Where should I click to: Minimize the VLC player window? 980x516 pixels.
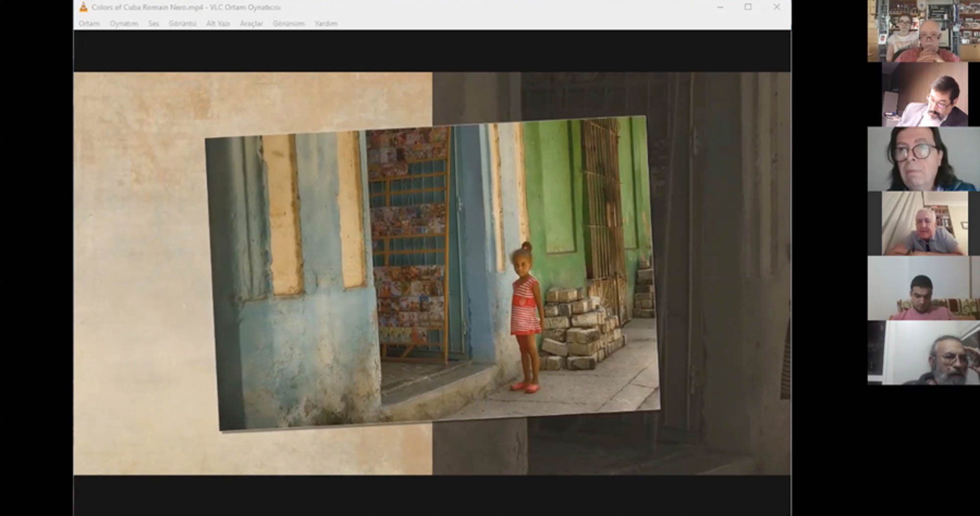tap(720, 7)
